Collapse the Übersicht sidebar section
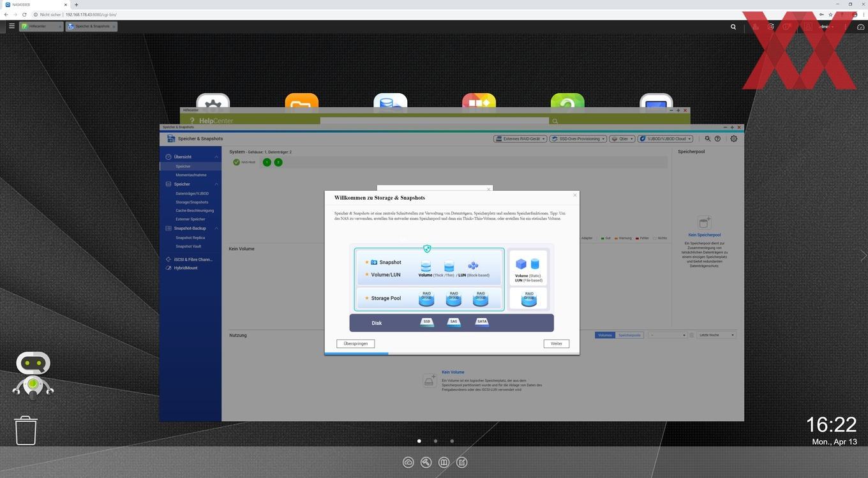 tap(216, 157)
